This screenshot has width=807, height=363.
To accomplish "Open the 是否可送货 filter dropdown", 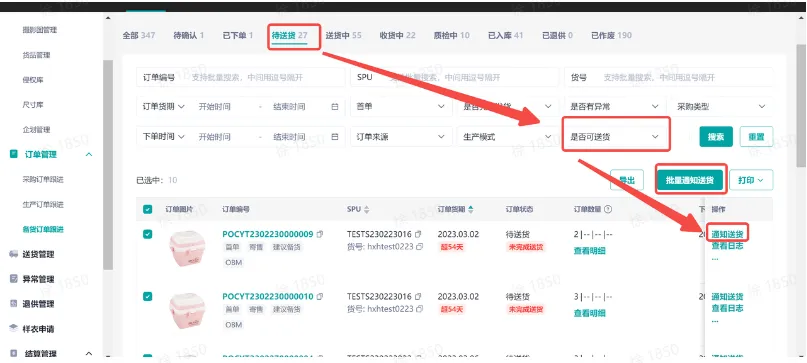I will coord(615,137).
